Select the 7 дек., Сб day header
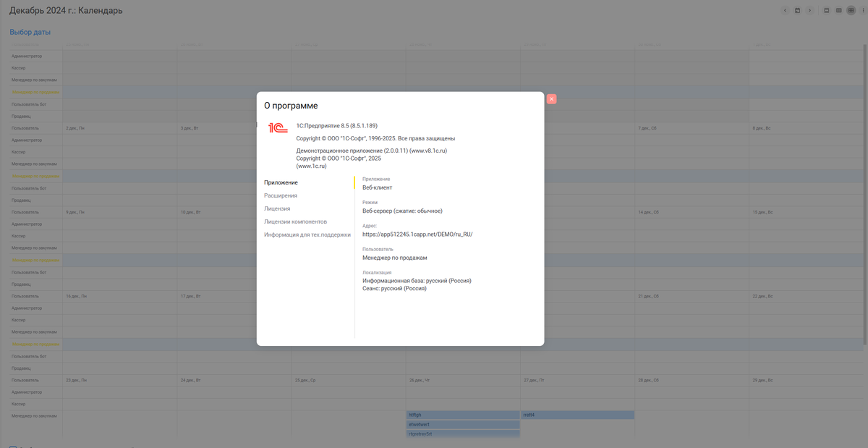This screenshot has width=868, height=448. [x=647, y=128]
